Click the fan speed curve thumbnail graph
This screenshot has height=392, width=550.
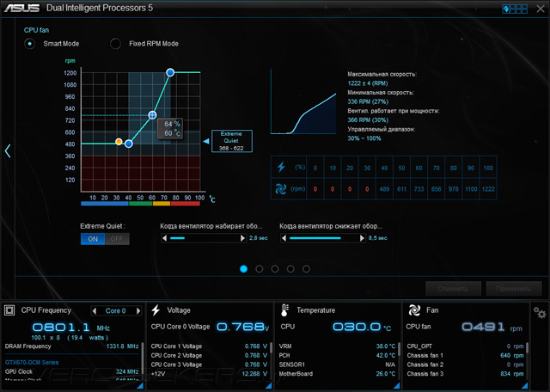[x=303, y=101]
